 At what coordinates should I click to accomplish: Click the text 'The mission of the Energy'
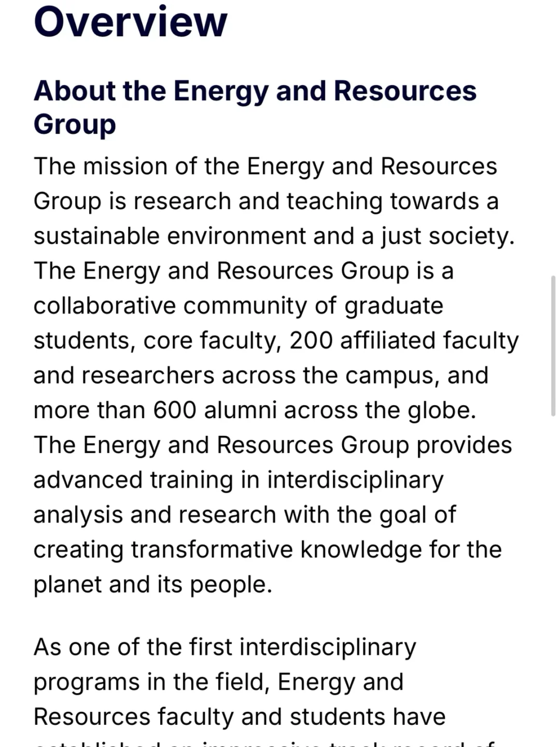179,167
